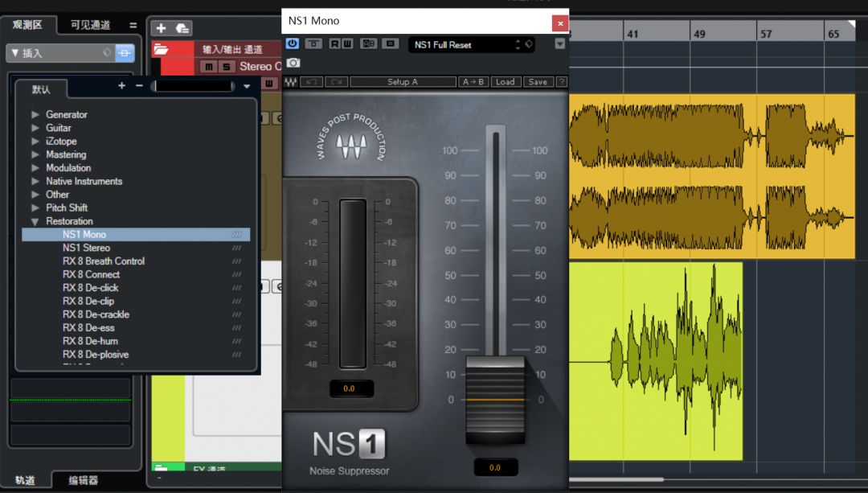This screenshot has height=493, width=868.
Task: Click the preset management diamond icon
Action: 529,44
